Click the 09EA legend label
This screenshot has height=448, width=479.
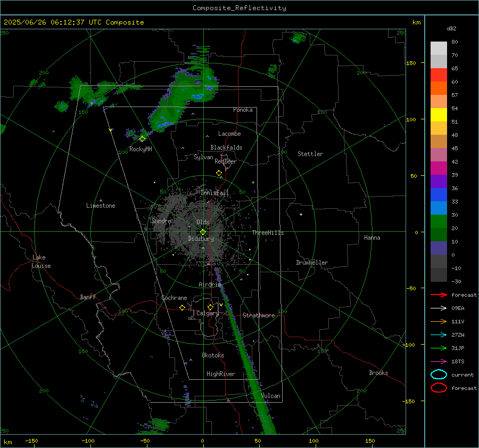pyautogui.click(x=458, y=308)
